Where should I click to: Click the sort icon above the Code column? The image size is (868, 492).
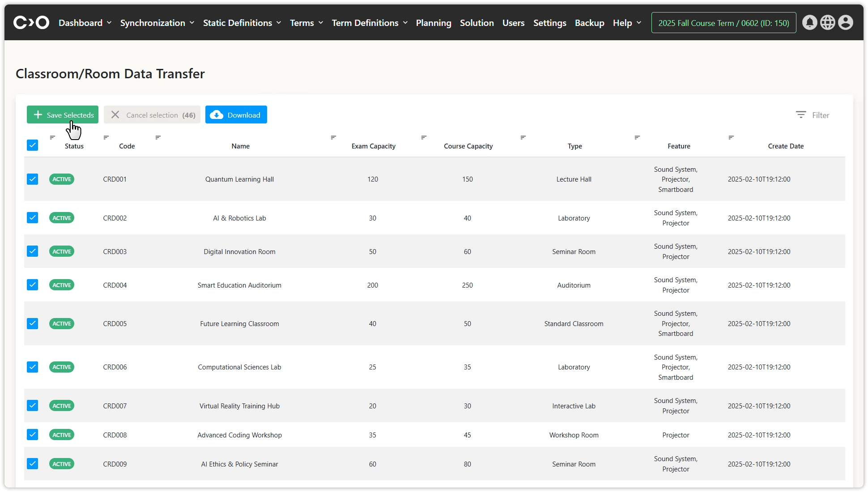point(106,137)
